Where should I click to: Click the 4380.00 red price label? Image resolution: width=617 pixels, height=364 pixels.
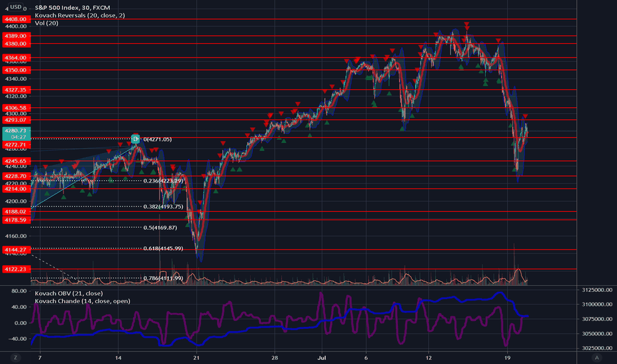16,44
